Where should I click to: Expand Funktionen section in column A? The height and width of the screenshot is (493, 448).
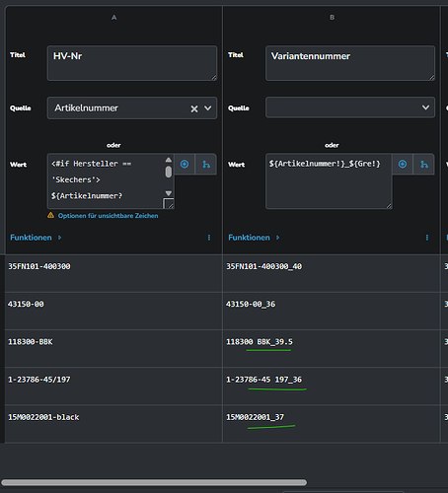coord(36,238)
